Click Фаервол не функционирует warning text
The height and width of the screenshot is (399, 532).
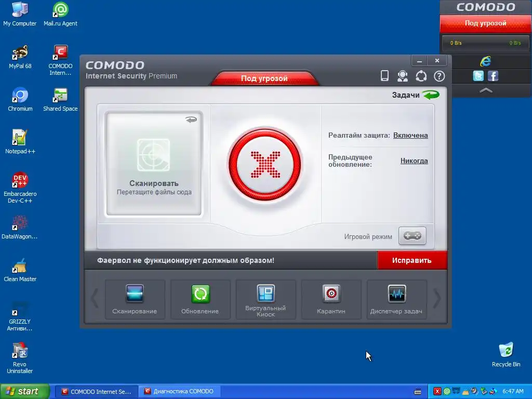[x=185, y=261]
